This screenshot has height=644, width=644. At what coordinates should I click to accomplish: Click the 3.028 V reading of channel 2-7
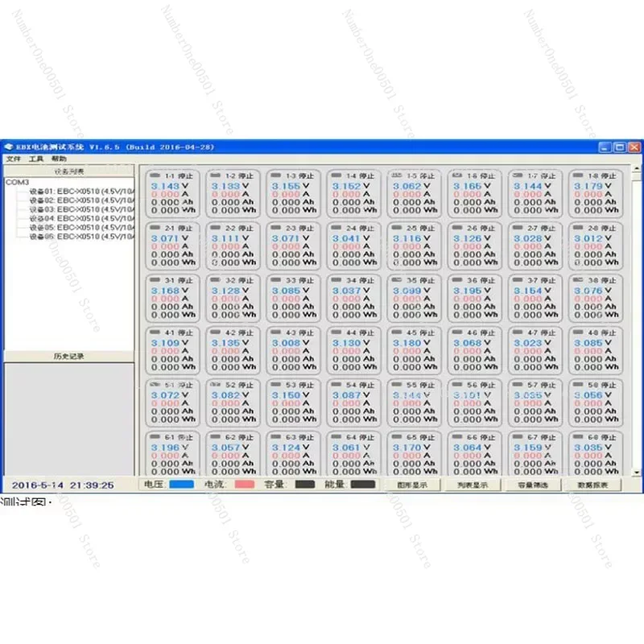click(532, 238)
